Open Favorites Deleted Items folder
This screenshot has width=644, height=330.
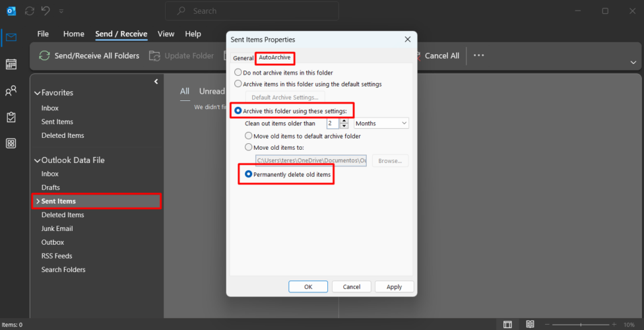[63, 135]
